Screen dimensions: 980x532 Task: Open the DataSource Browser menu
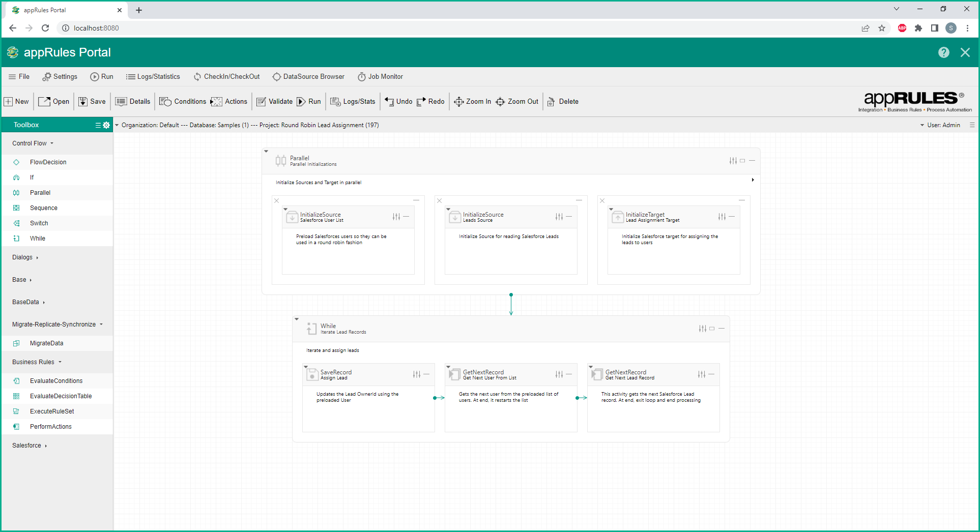[308, 77]
